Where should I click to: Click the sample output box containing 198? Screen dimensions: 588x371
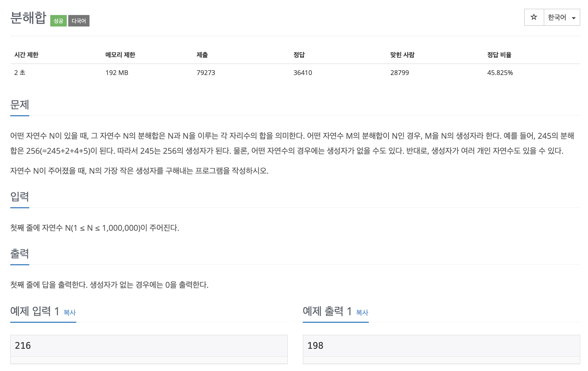coord(441,345)
